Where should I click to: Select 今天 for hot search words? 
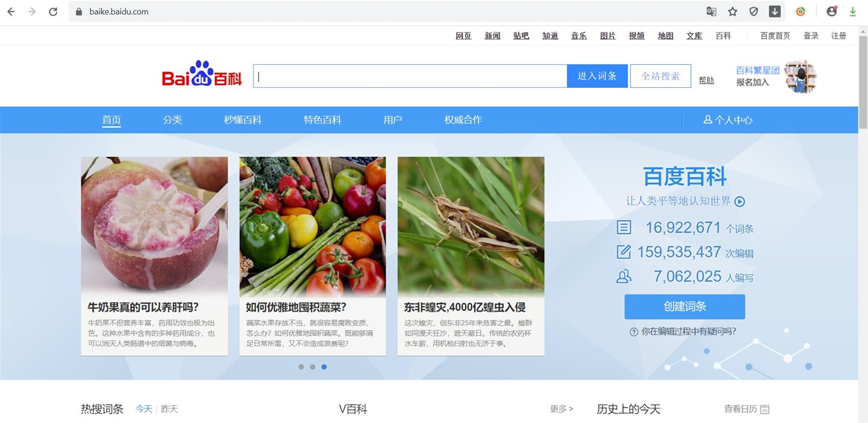point(145,409)
